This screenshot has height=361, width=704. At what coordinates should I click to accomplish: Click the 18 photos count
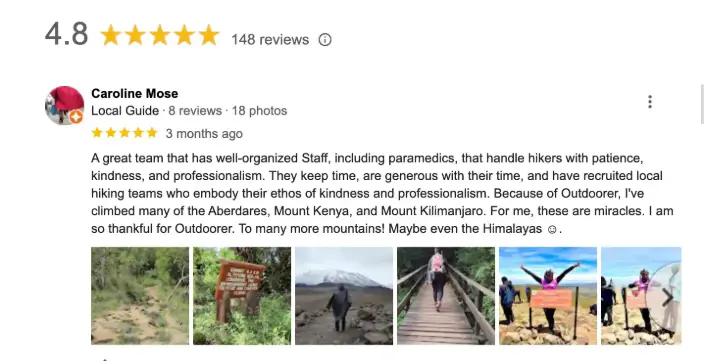[x=260, y=111]
